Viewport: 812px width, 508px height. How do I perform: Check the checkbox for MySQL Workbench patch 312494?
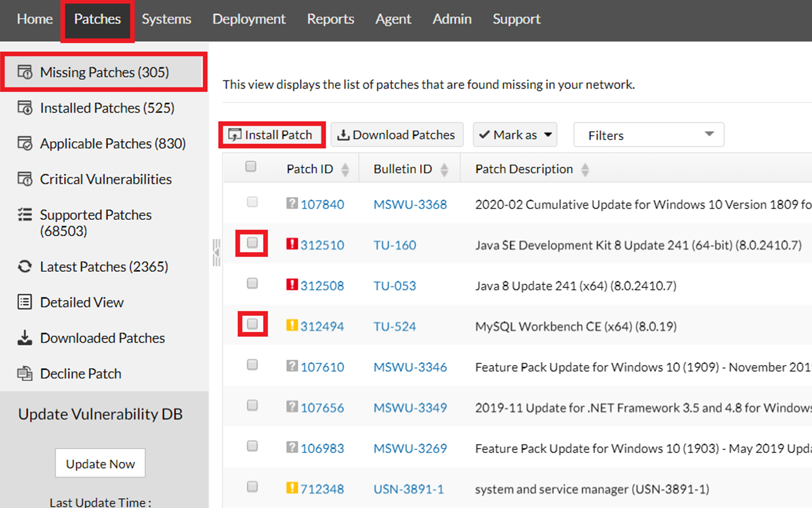coord(252,324)
